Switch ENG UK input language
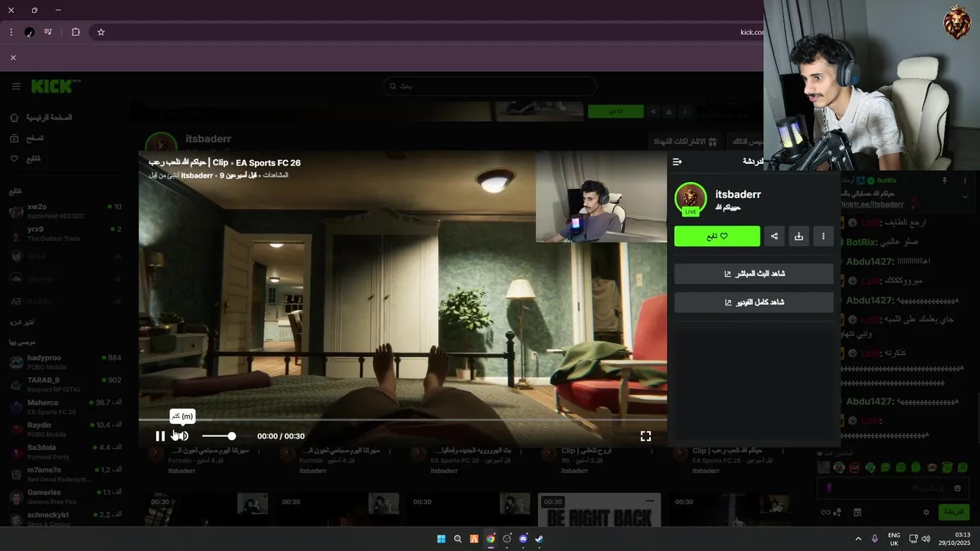Viewport: 980px width, 551px height. coord(893,539)
